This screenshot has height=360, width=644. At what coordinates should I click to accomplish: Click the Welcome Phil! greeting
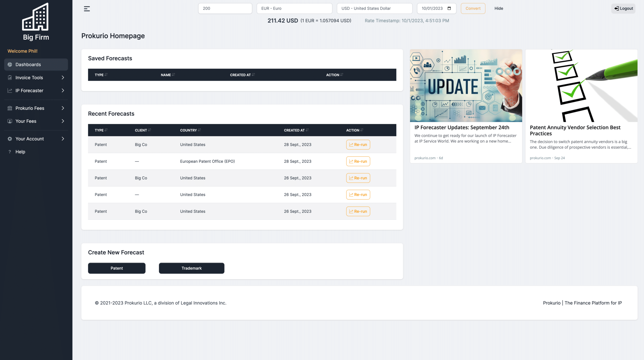(22, 51)
